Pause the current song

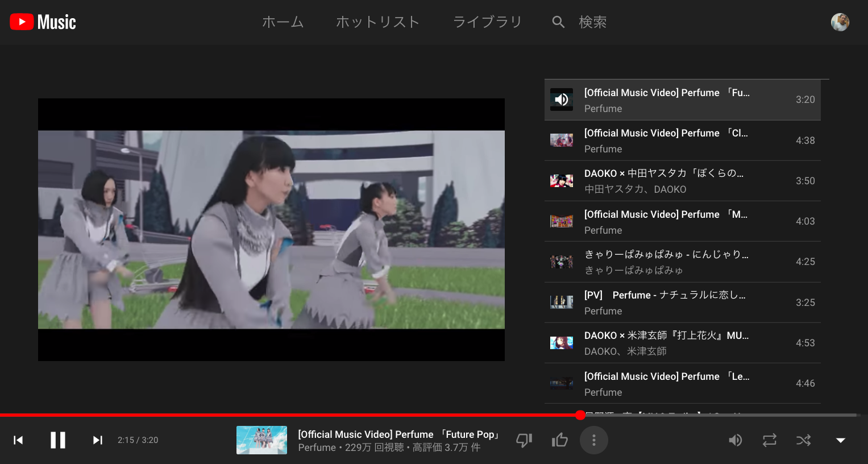pyautogui.click(x=58, y=440)
